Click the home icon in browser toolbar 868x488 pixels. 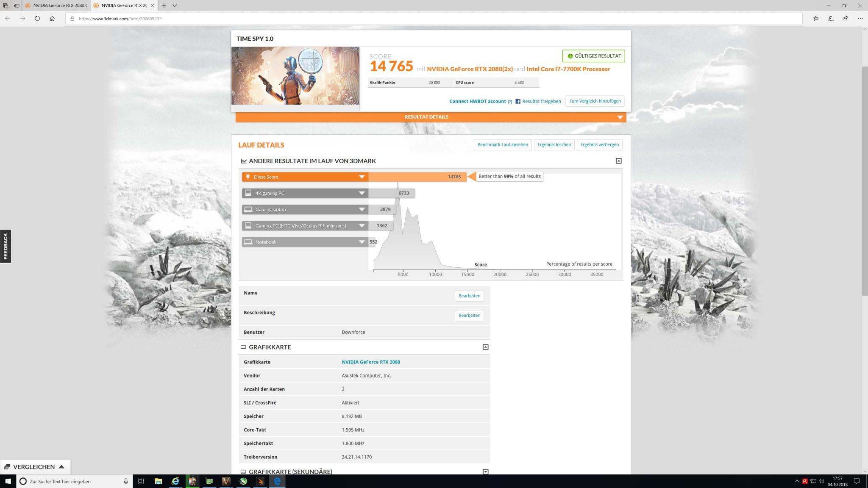click(x=52, y=18)
